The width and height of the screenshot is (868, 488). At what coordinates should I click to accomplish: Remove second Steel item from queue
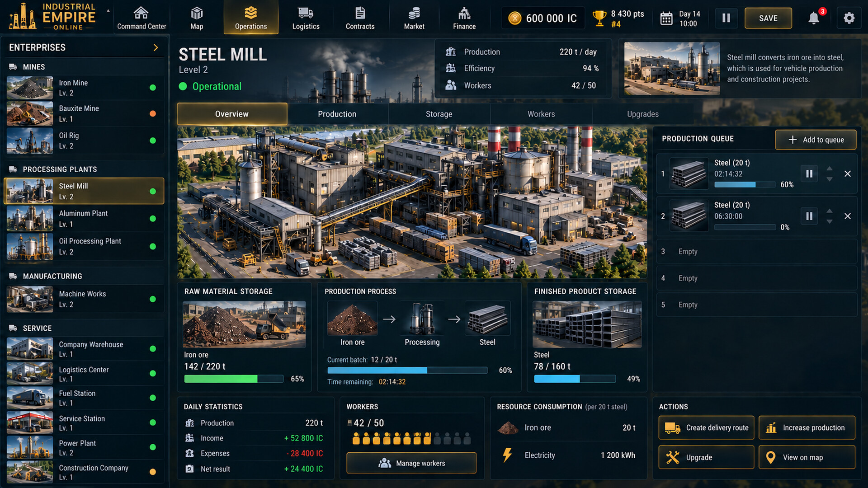click(x=848, y=216)
